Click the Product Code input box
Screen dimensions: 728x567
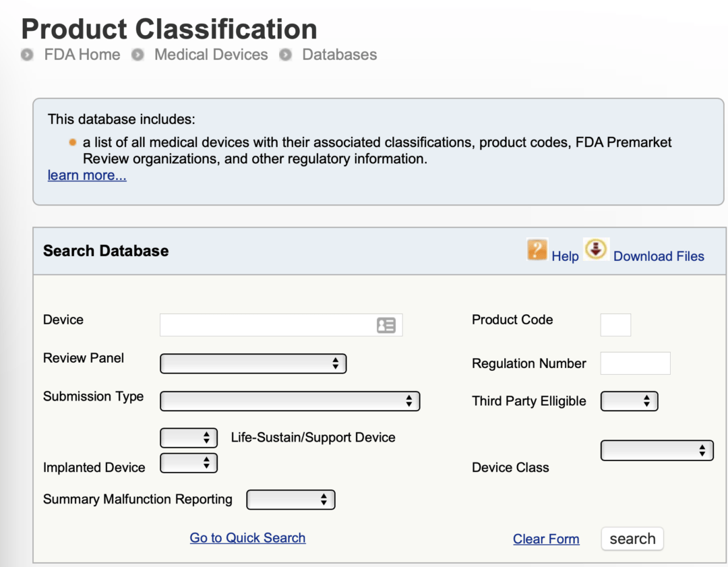point(615,324)
